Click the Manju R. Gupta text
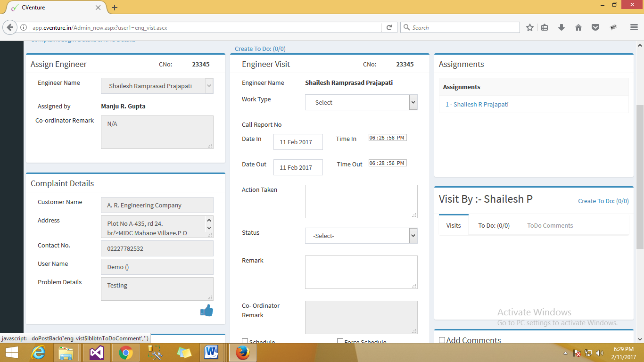 pyautogui.click(x=124, y=106)
